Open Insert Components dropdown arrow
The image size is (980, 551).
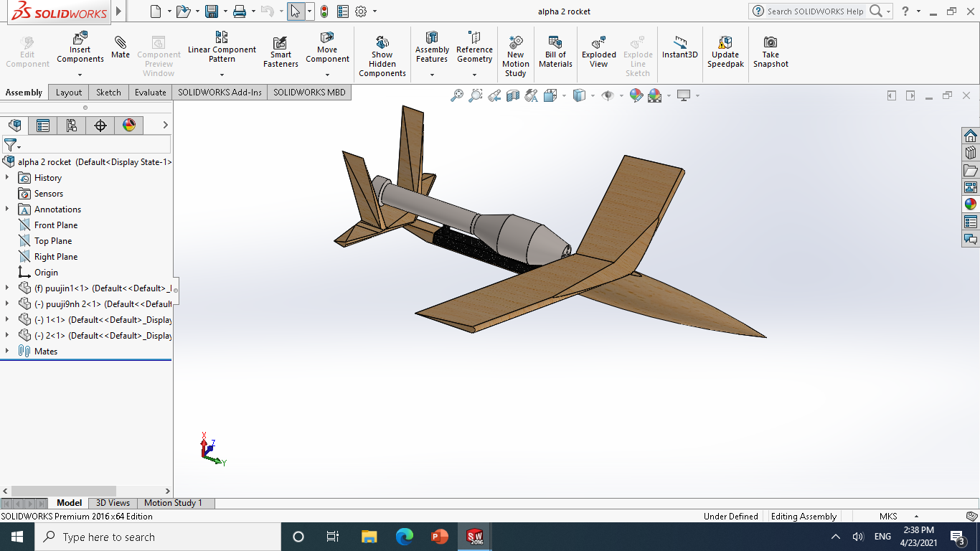click(x=80, y=75)
